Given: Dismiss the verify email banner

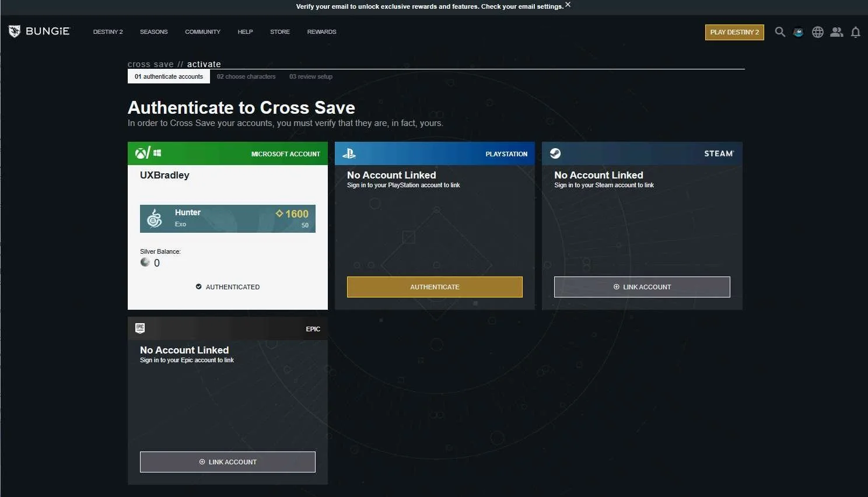Looking at the screenshot, I should (x=568, y=5).
